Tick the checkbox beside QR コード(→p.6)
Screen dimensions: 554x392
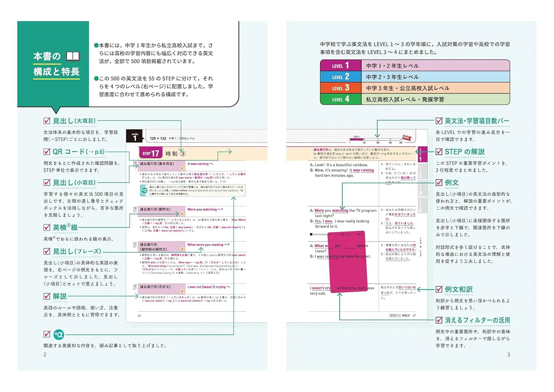47,151
